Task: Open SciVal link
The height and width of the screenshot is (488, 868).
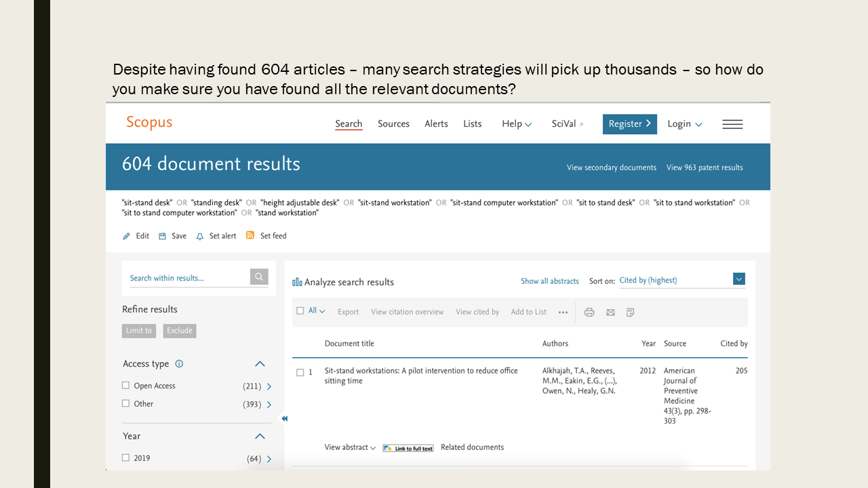Action: pos(568,124)
